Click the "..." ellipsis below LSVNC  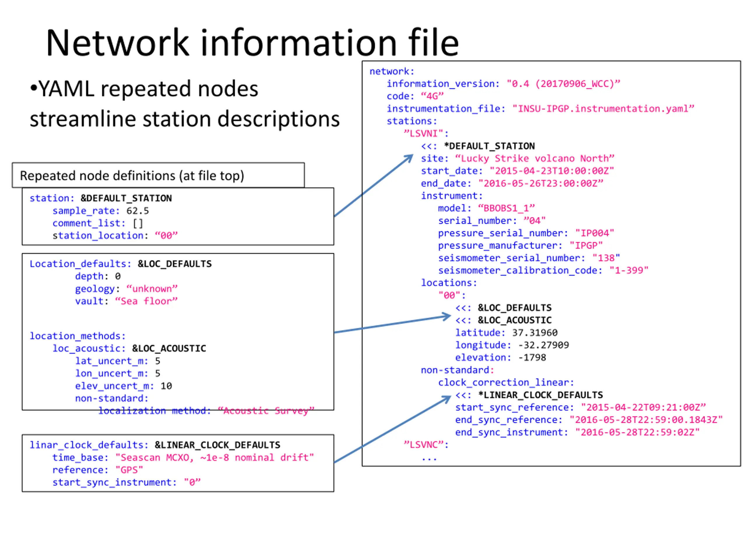(x=429, y=459)
